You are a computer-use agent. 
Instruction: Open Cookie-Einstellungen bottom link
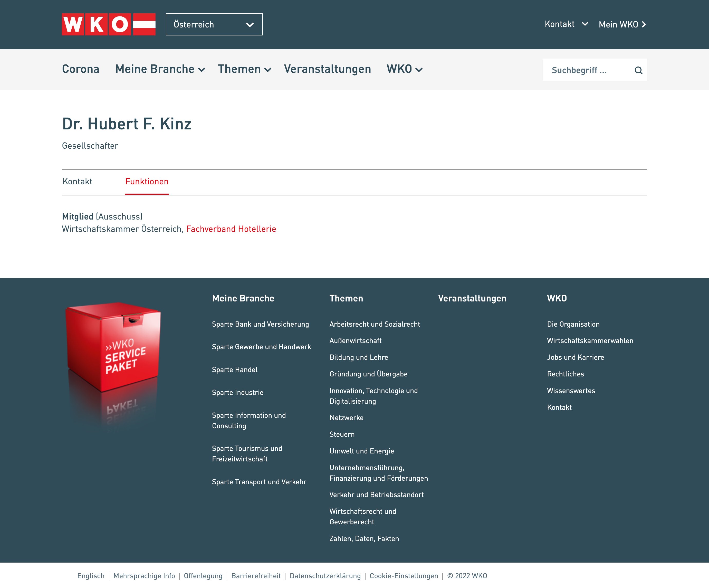404,576
